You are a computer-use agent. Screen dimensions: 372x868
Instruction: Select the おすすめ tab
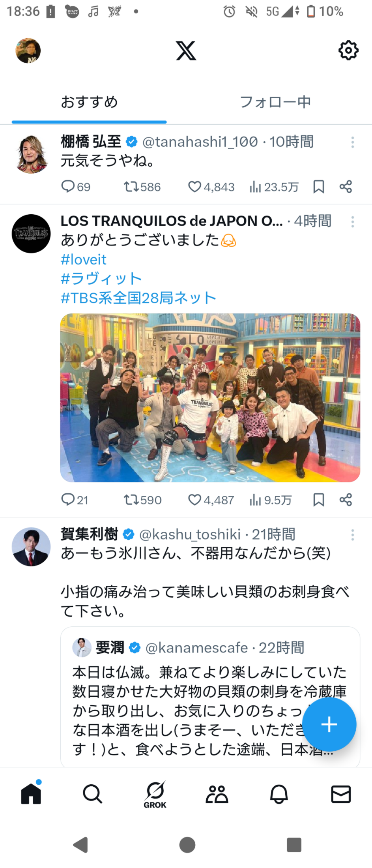(89, 102)
